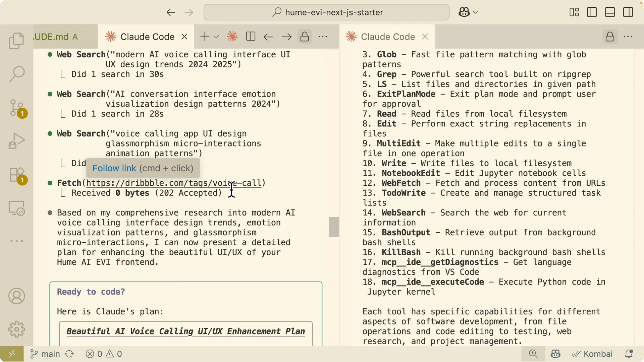
Task: Open Copilot status in status bar
Action: pyautogui.click(x=555, y=354)
